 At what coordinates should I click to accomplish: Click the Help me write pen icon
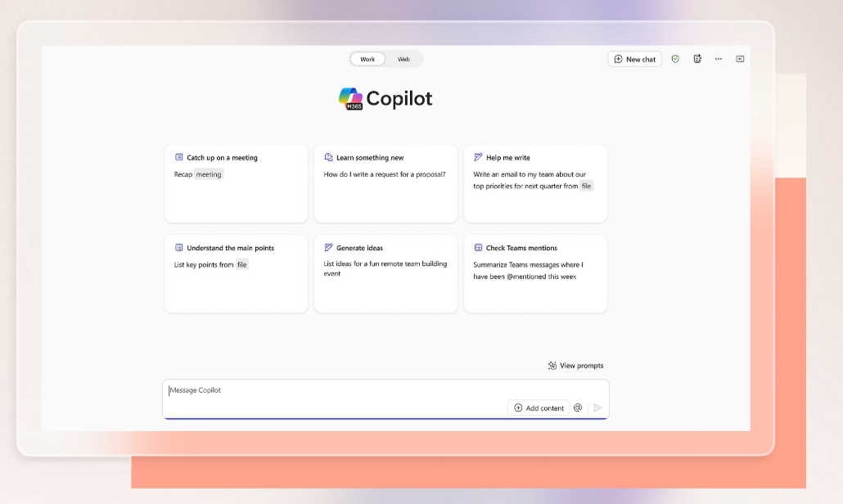(x=478, y=157)
